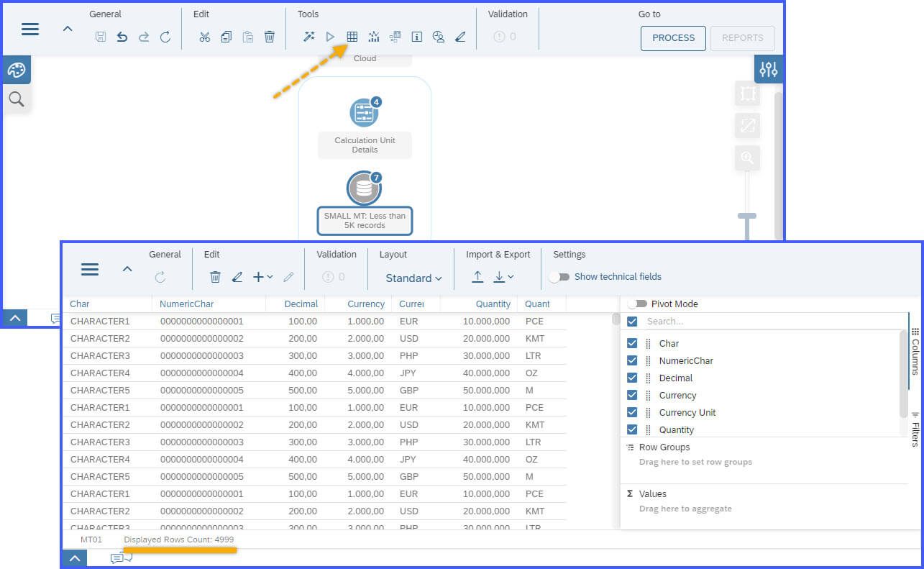Click the upload icon under Import & Export
924x569 pixels.
pyautogui.click(x=477, y=276)
